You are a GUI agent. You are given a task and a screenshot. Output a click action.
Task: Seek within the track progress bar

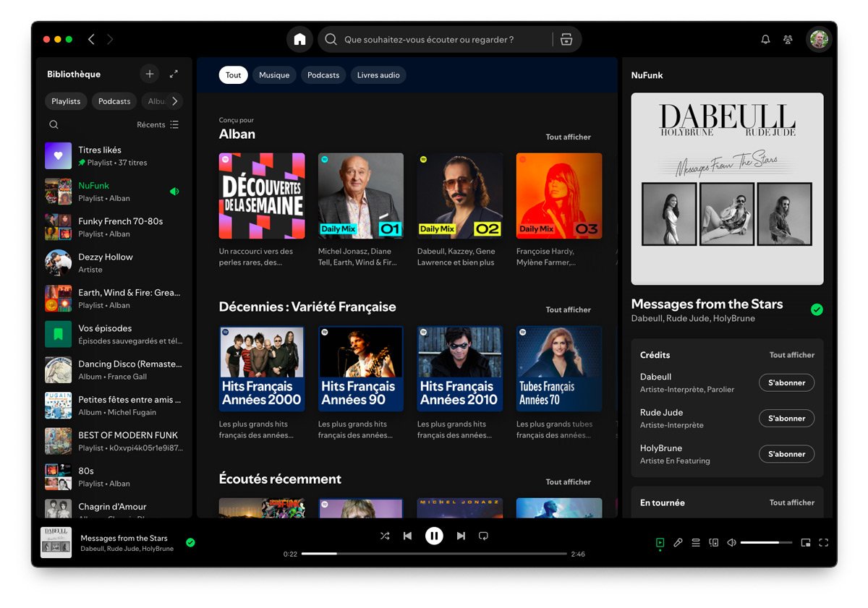point(434,554)
